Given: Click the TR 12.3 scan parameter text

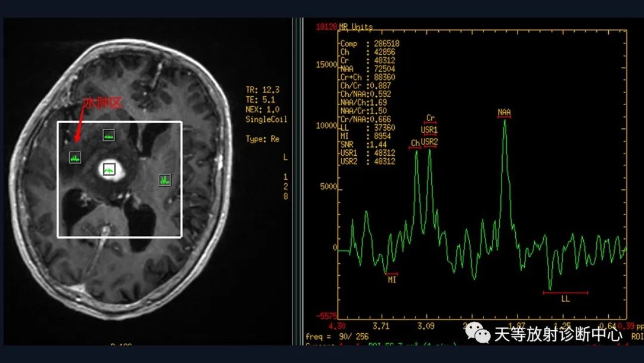Looking at the screenshot, I should point(262,90).
